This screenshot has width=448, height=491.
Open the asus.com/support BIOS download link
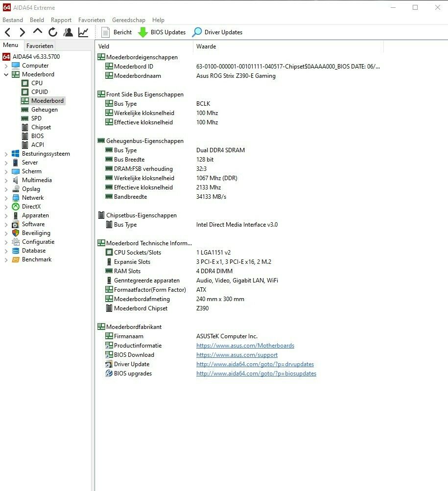click(237, 355)
